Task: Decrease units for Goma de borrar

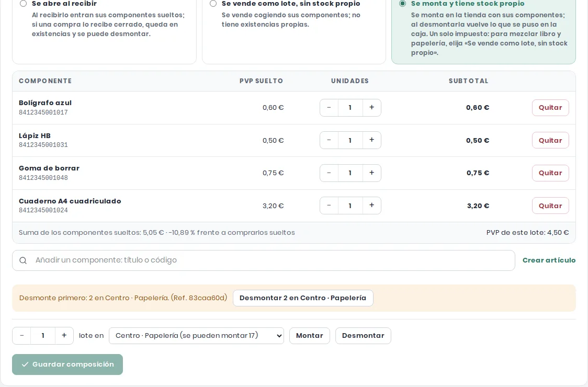Action: coord(329,173)
